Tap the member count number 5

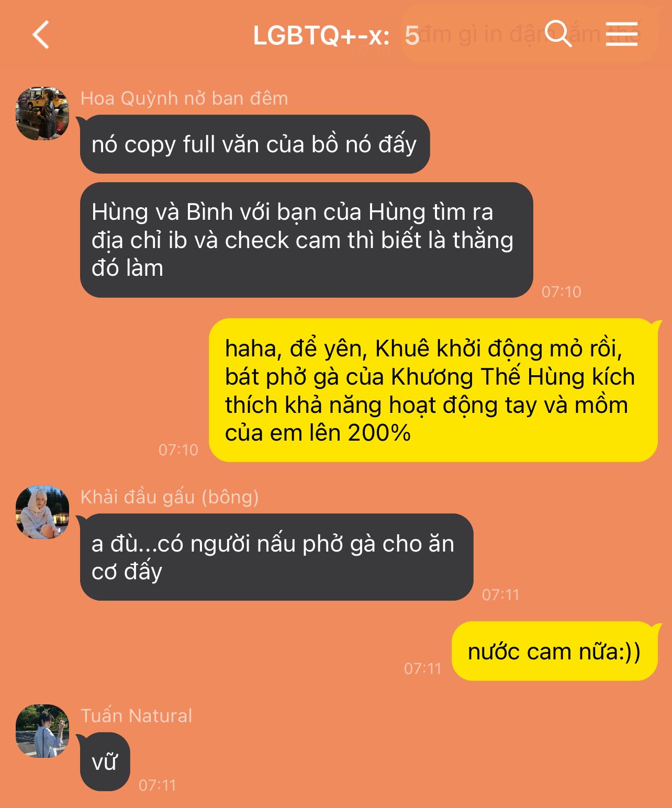[x=412, y=36]
